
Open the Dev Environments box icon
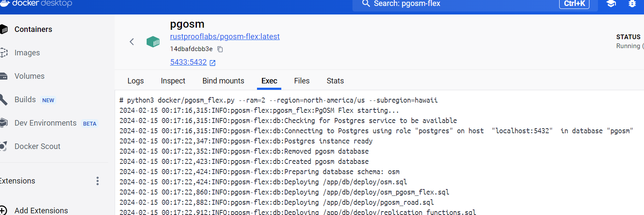tap(3, 123)
